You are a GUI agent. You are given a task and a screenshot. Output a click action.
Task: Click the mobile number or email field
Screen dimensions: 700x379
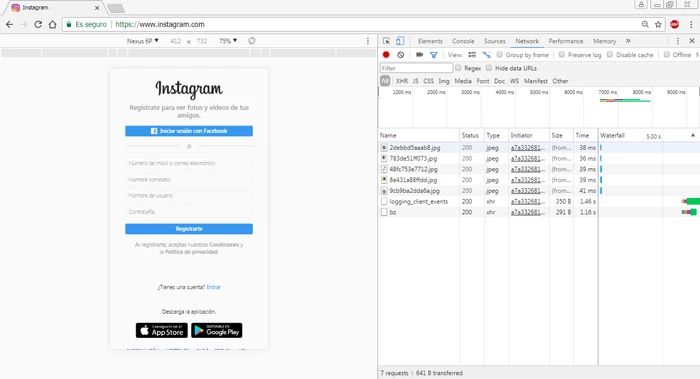189,163
